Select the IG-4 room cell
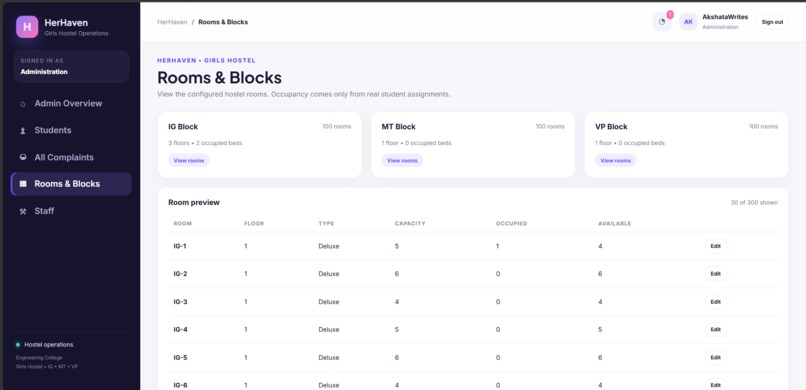The image size is (806, 390). (x=180, y=329)
